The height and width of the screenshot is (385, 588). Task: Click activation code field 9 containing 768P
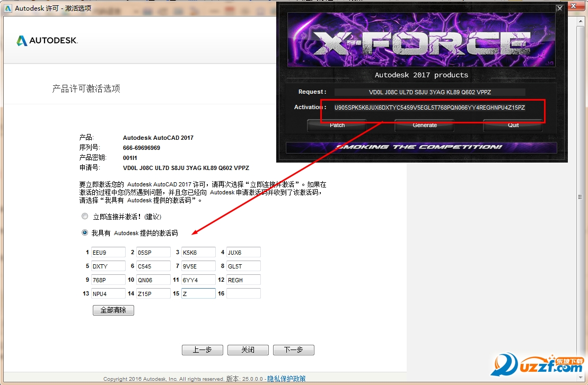point(108,280)
